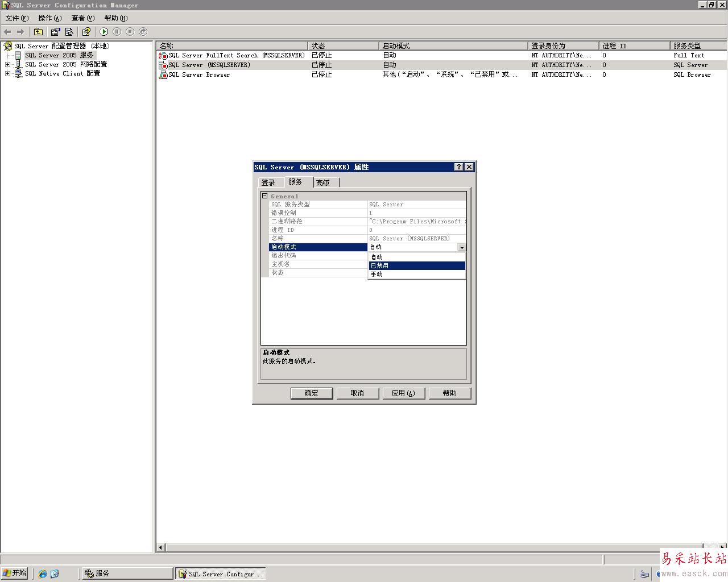Image resolution: width=728 pixels, height=582 pixels.
Task: Sort by the 服务类型 column header
Action: 699,45
